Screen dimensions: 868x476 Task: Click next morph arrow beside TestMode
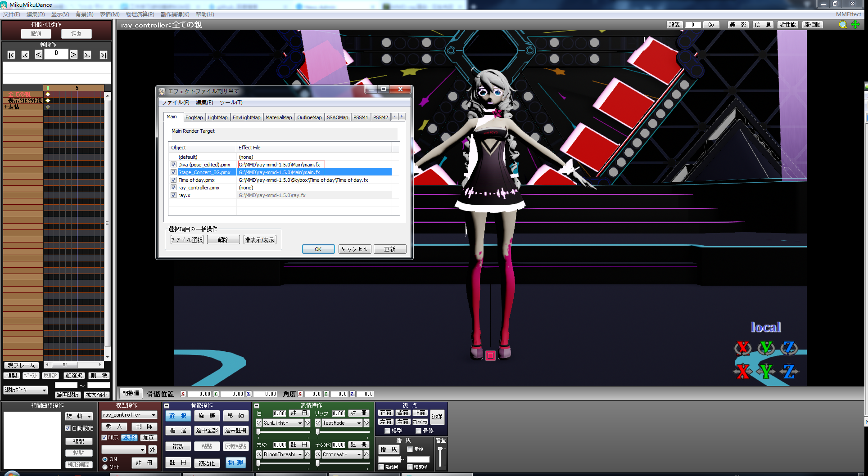click(366, 423)
